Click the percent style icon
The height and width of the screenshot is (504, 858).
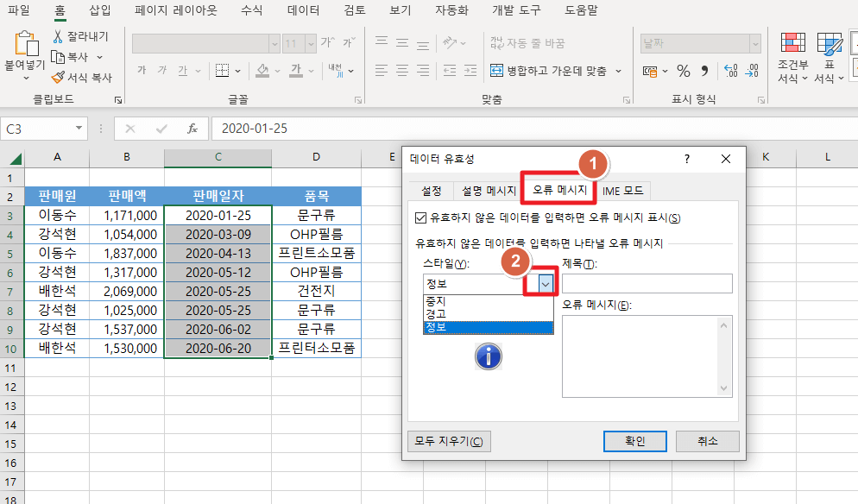[x=683, y=72]
